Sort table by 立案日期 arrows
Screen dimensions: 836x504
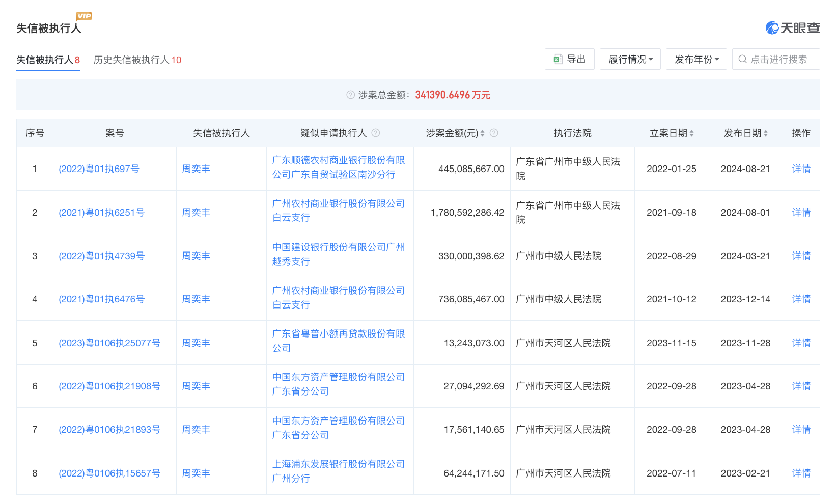point(691,133)
